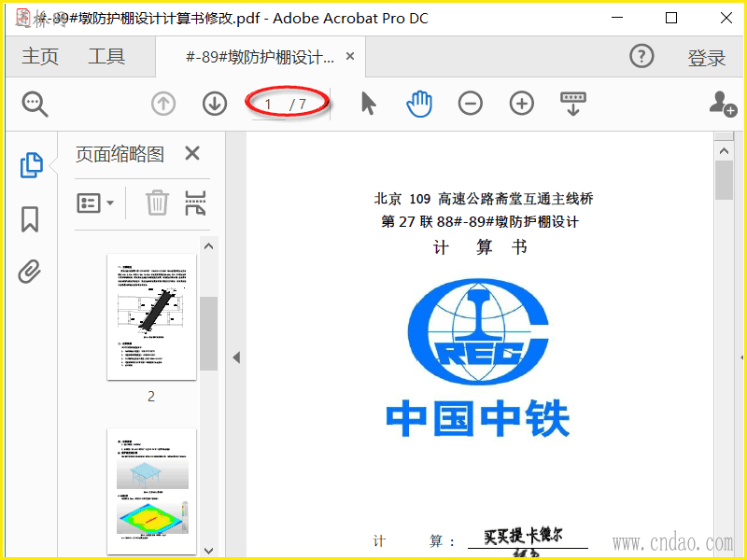Go to next page with down arrow
This screenshot has height=560, width=747.
pyautogui.click(x=215, y=104)
